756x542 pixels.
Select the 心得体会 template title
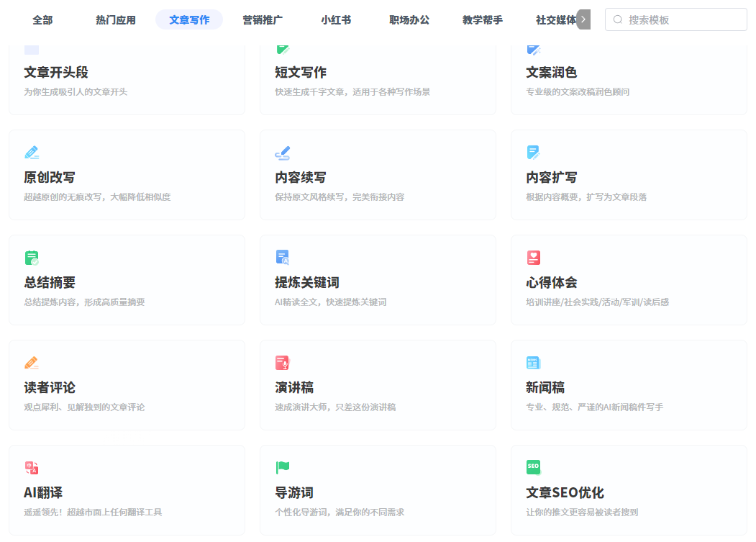552,282
